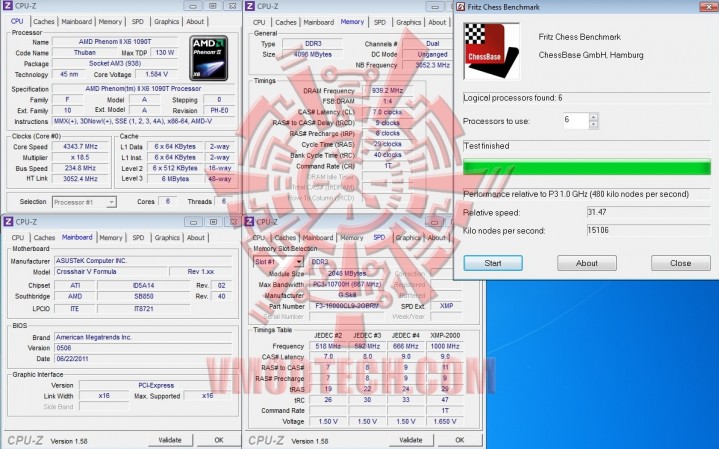Open Graphics tab in the CPU window

click(166, 22)
